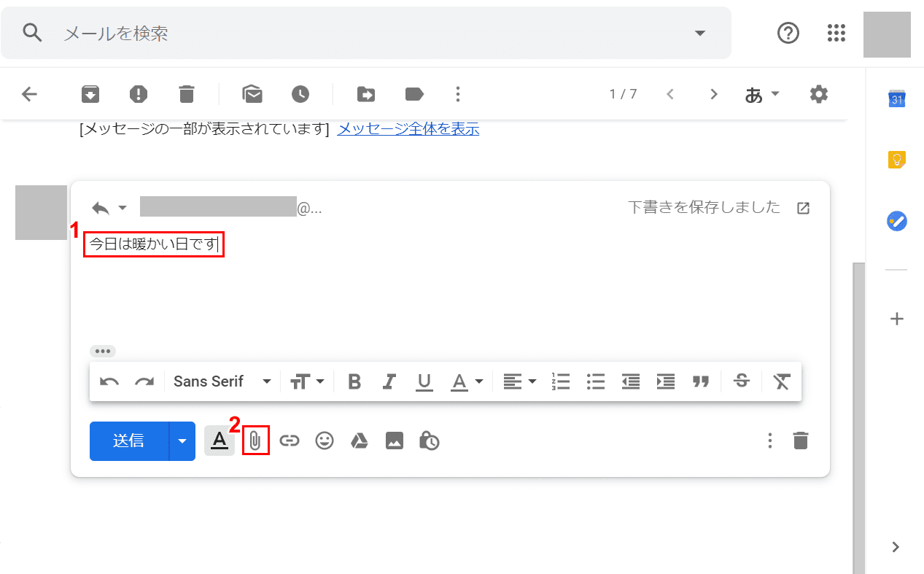Image resolution: width=924 pixels, height=574 pixels.
Task: Open the text alignment dropdown
Action: (x=520, y=381)
